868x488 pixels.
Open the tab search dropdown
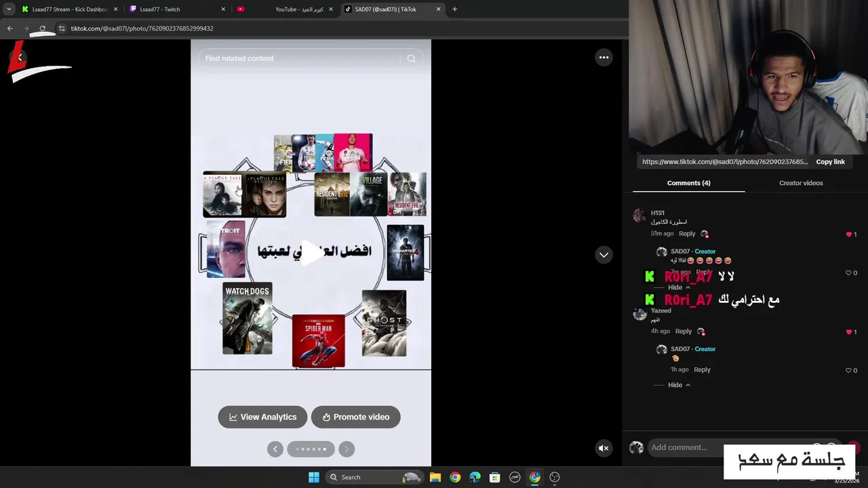click(x=9, y=9)
